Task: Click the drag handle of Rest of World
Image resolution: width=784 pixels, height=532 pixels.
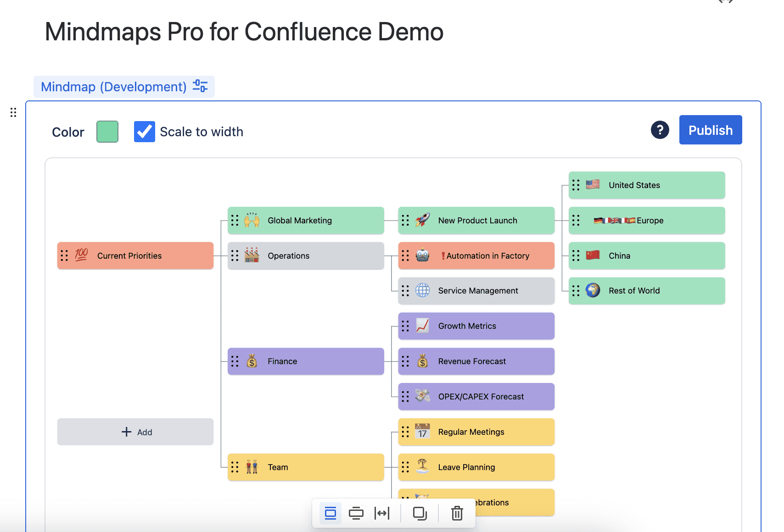Action: point(576,291)
